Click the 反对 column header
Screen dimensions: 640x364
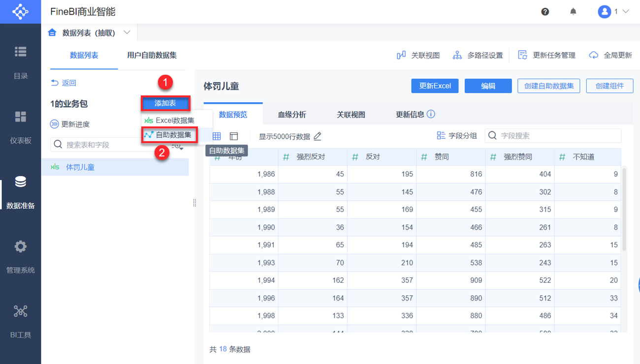[382, 157]
